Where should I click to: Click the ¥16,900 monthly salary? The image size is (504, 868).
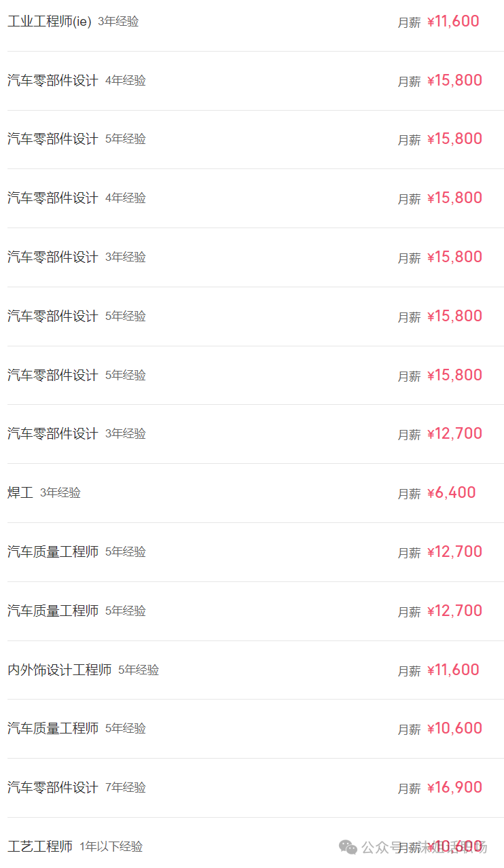coord(454,788)
